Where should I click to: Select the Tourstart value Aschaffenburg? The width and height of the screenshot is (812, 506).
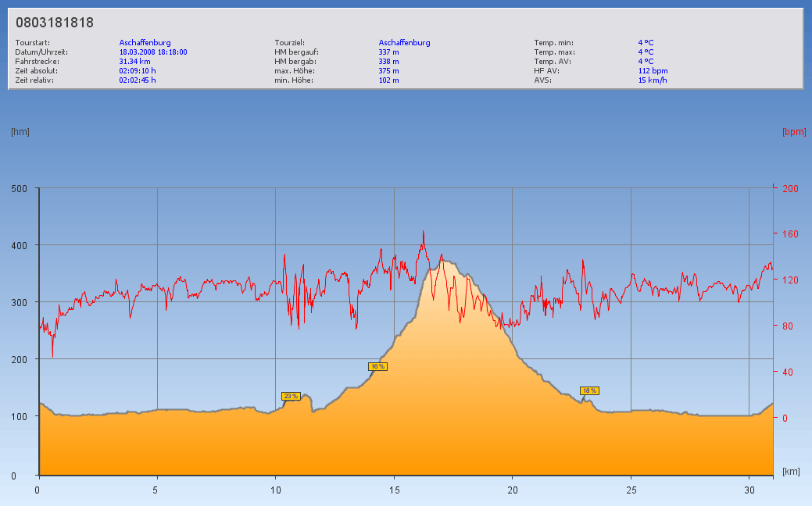click(145, 43)
